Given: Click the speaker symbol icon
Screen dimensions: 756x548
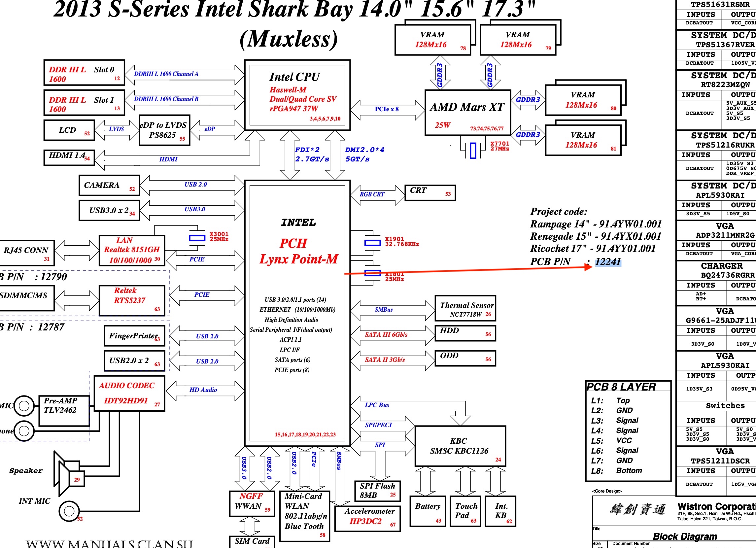Looking at the screenshot, I should tap(69, 473).
